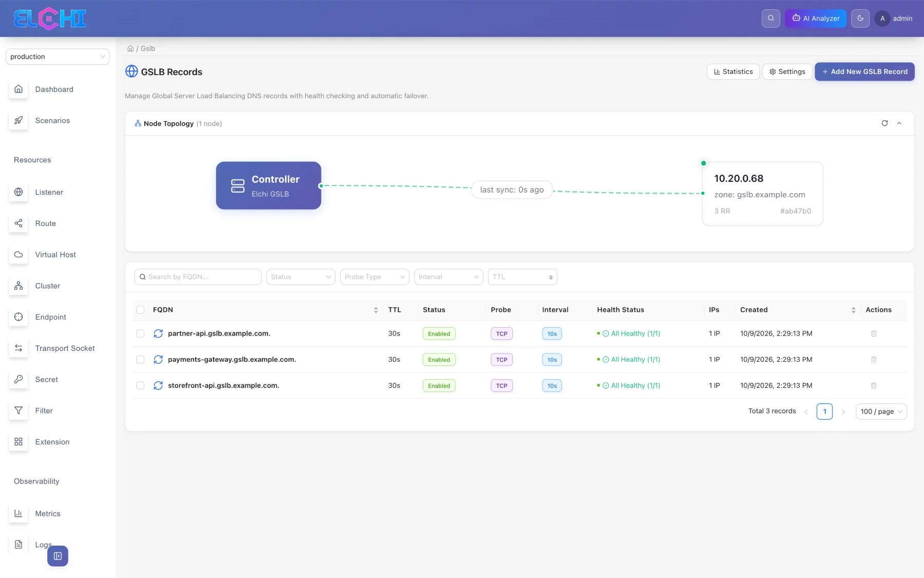The image size is (924, 578).
Task: Refresh the Node Topology panel
Action: tap(884, 123)
